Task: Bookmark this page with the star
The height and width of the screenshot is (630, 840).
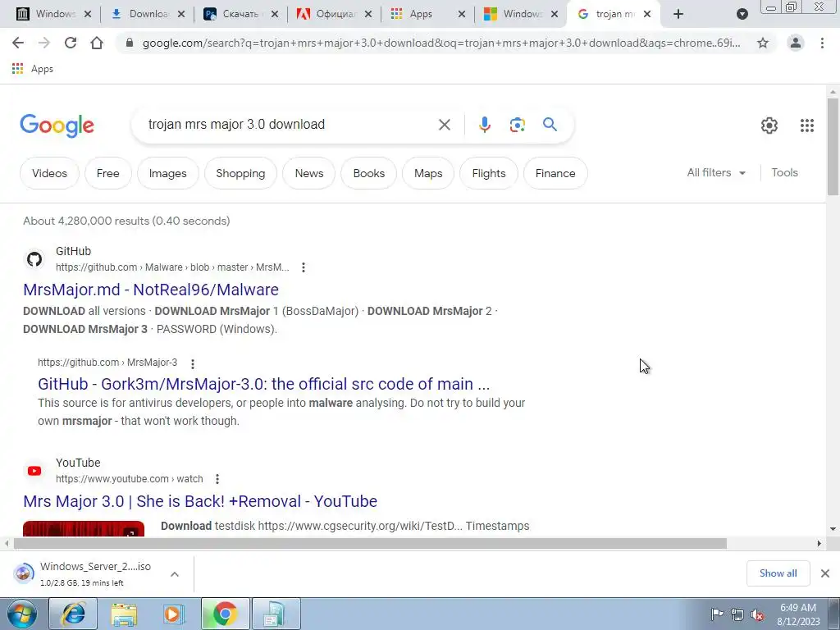Action: click(763, 43)
